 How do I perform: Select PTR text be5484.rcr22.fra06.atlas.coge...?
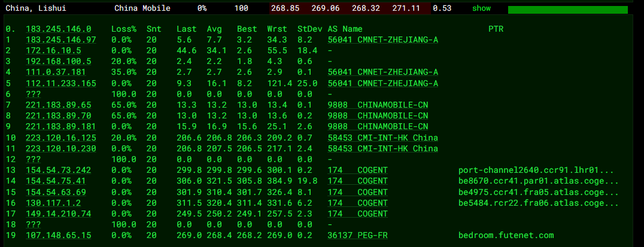pyautogui.click(x=539, y=203)
